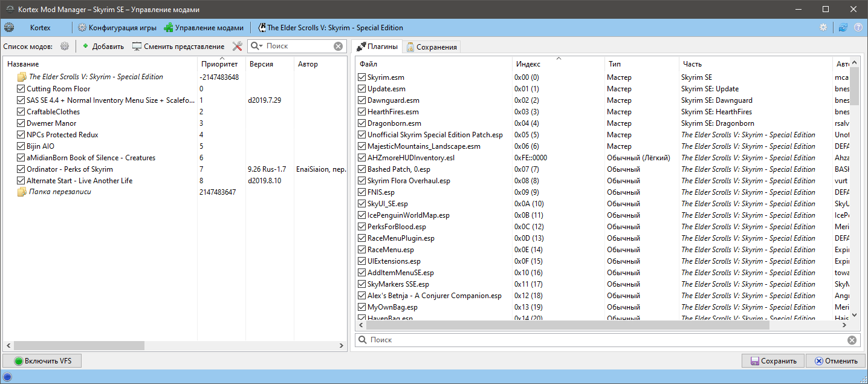Sort mod list by Название column
This screenshot has height=384, width=868.
101,63
